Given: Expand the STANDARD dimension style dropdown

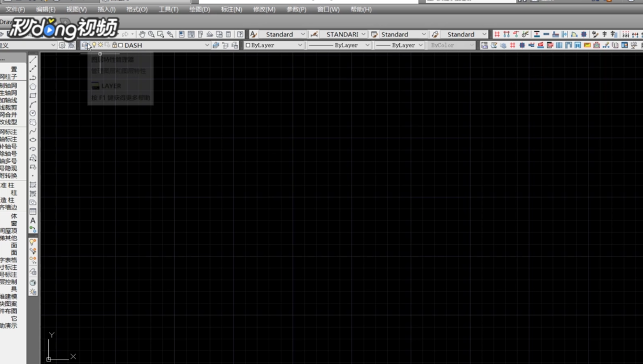Looking at the screenshot, I should [363, 34].
